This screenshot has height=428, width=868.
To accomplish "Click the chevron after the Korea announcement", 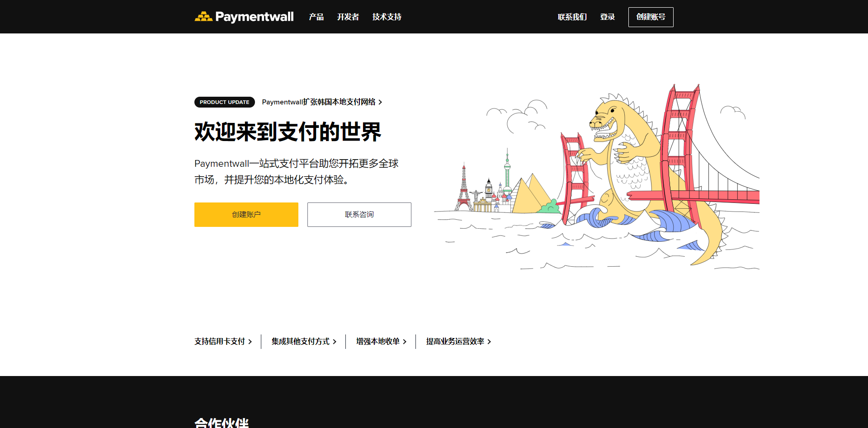I will pyautogui.click(x=380, y=102).
